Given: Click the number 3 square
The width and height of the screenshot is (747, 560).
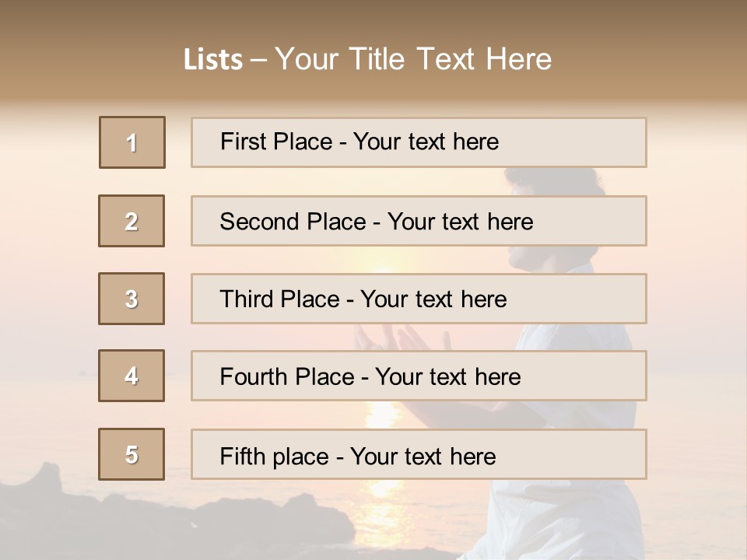Looking at the screenshot, I should coord(132,299).
